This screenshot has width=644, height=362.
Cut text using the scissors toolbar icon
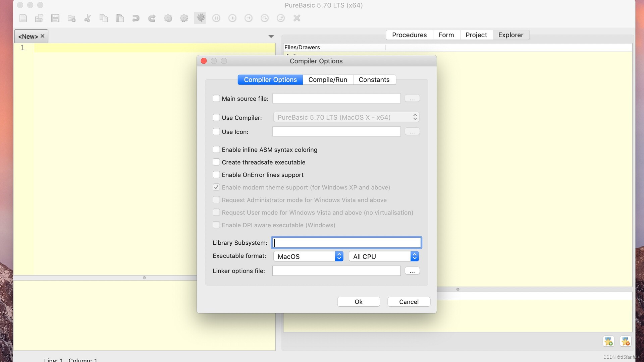click(88, 18)
